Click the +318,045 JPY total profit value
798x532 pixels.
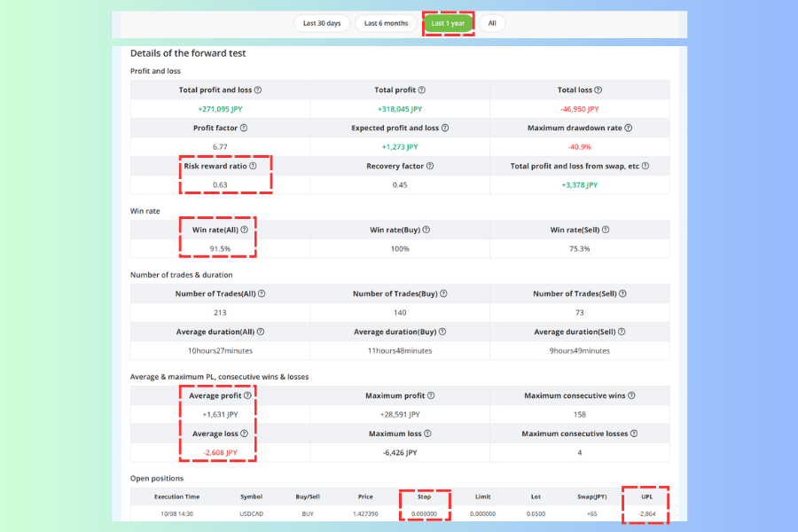[400, 109]
